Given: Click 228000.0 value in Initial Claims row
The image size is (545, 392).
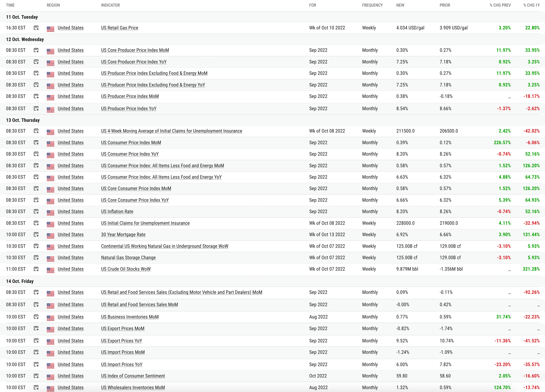Looking at the screenshot, I should point(405,223).
